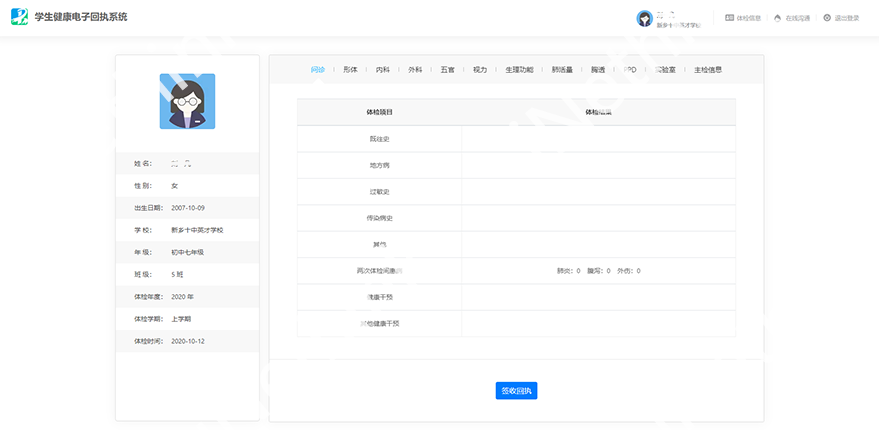The height and width of the screenshot is (430, 879).
Task: Click the 退出登录 link text
Action: pyautogui.click(x=847, y=18)
